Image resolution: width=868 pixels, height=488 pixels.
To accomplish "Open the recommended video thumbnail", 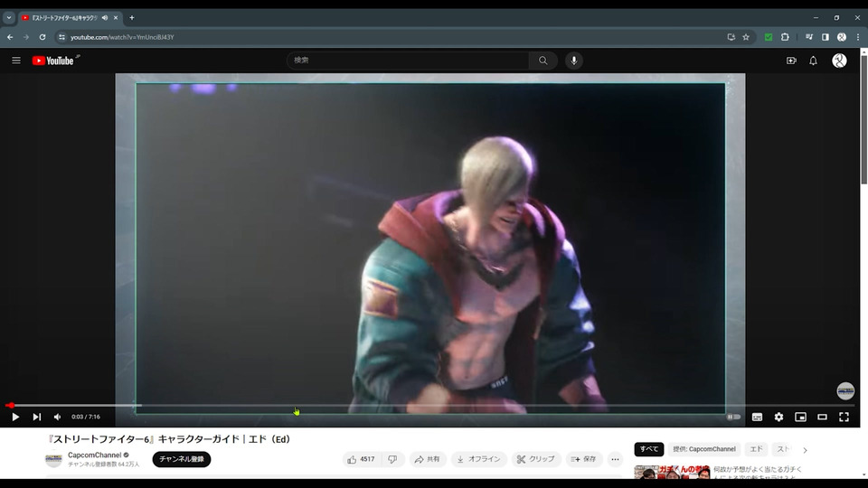I will 672,473.
